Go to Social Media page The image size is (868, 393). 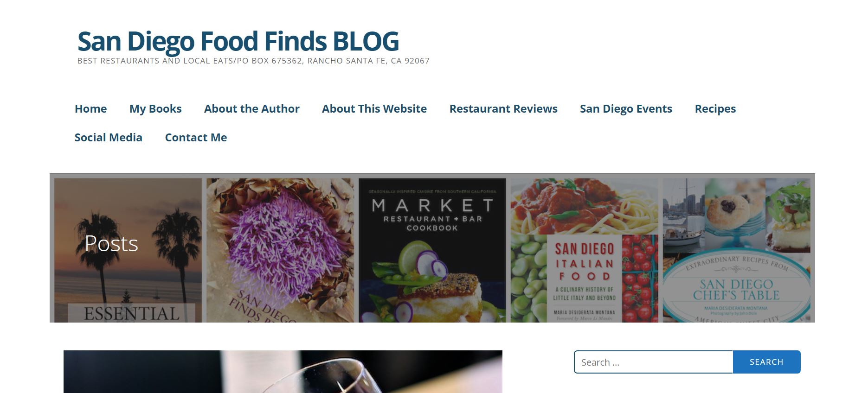coord(108,138)
